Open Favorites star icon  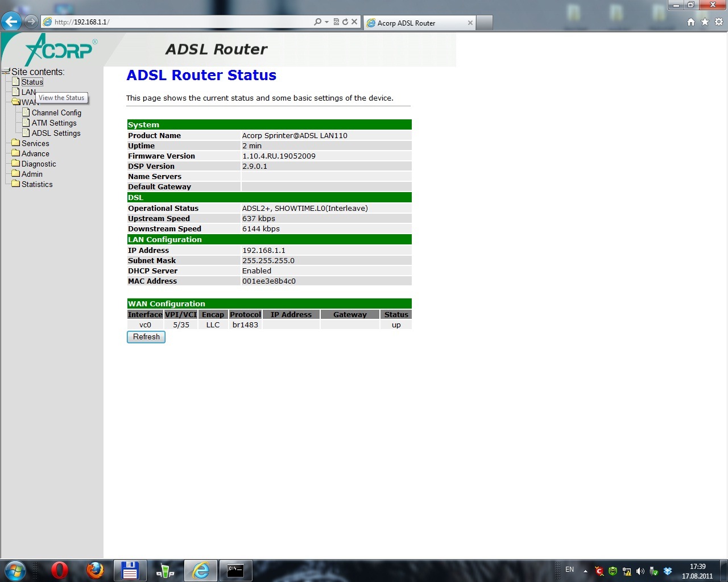tap(705, 22)
